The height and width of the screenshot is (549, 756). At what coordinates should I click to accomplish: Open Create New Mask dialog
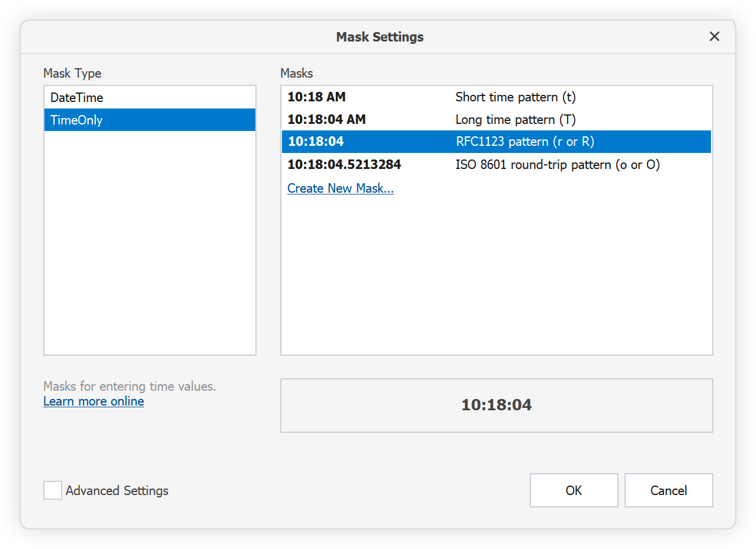click(340, 188)
